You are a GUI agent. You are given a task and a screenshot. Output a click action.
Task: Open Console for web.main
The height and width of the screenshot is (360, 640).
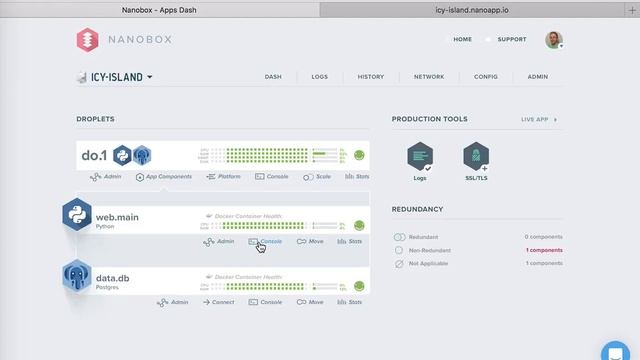[x=265, y=242]
